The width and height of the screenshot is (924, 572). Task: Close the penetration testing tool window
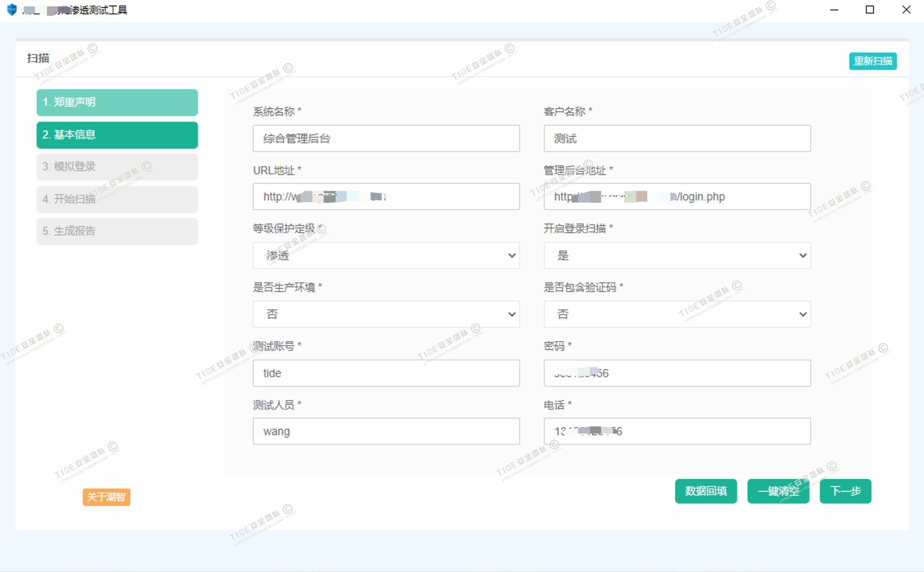906,10
